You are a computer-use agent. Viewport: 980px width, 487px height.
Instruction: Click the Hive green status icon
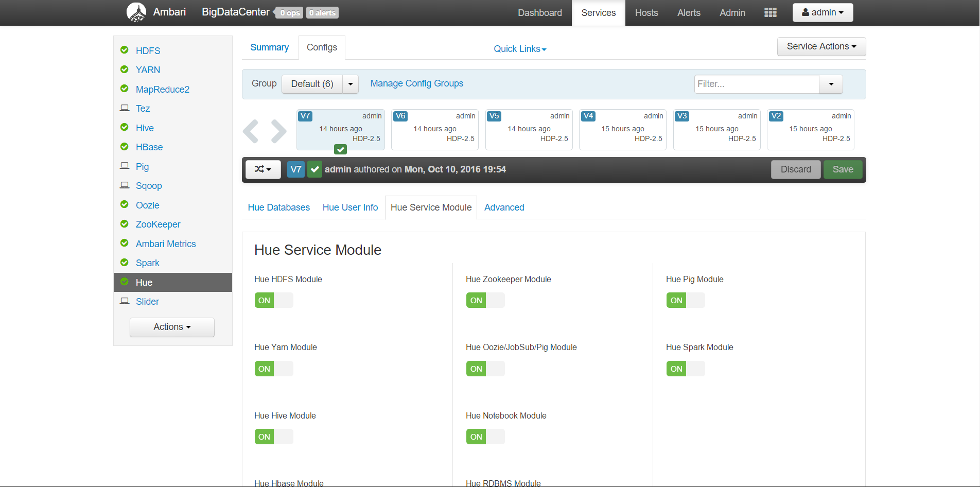click(x=124, y=127)
